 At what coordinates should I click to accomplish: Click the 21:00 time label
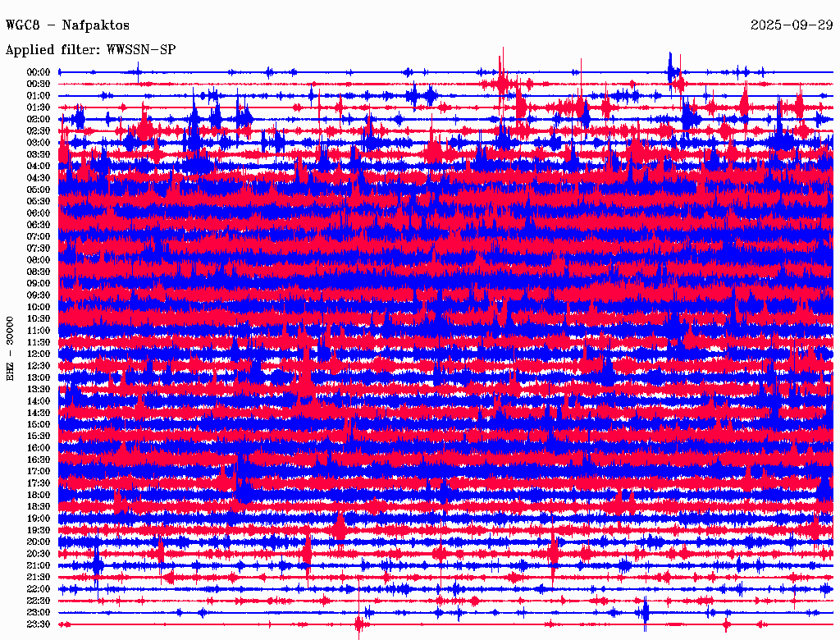[x=39, y=565]
